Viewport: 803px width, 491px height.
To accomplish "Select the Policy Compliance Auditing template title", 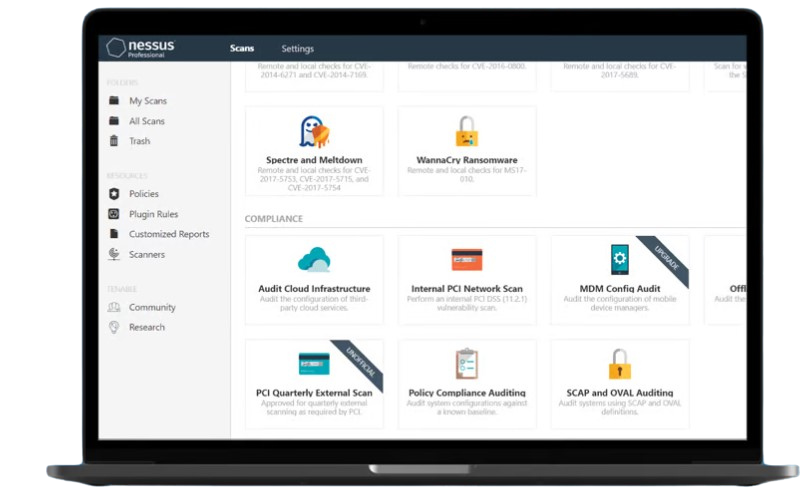I will (467, 393).
